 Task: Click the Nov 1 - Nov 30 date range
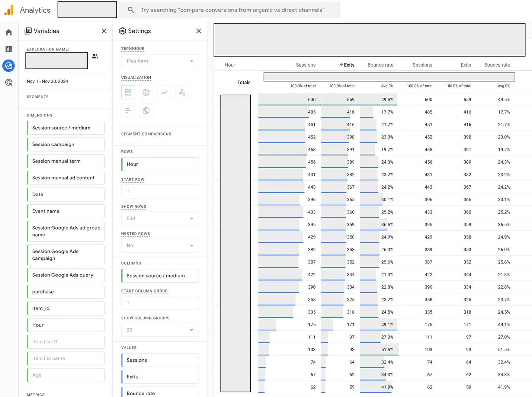(47, 81)
